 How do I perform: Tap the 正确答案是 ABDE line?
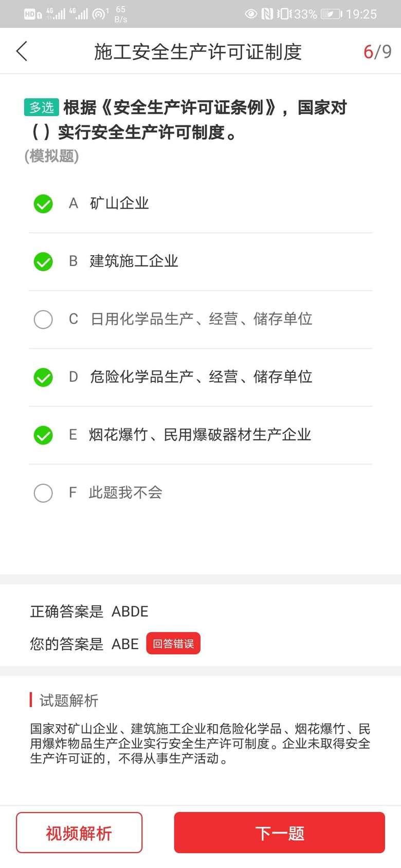pos(89,611)
